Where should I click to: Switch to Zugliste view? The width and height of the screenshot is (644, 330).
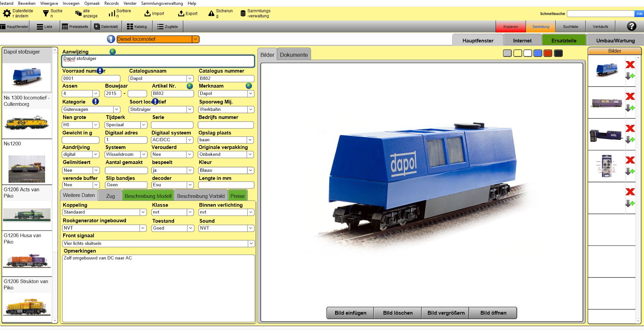tap(168, 27)
